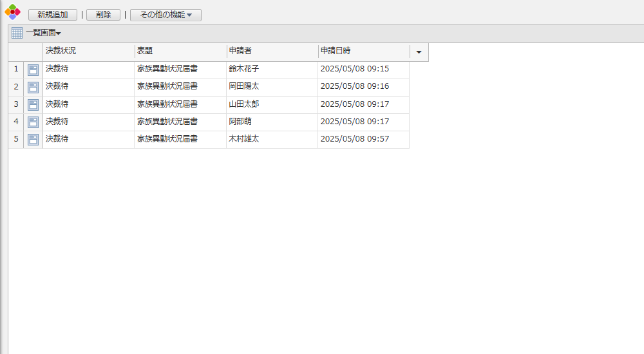Image resolution: width=644 pixels, height=354 pixels.
Task: Select the row for applicant 鈴木花子
Action: point(244,69)
